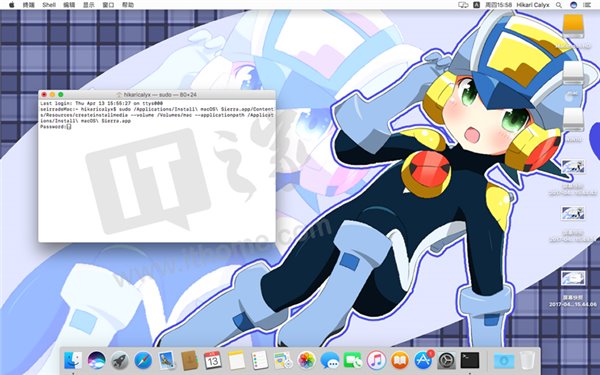This screenshot has width=600, height=375.
Task: Open the Calendar app showing 13
Action: coord(213,360)
